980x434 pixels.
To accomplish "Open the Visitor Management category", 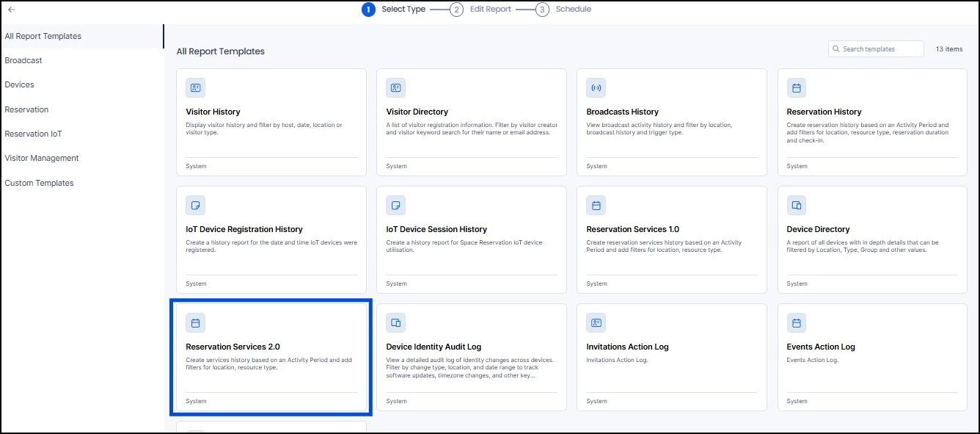I will click(42, 158).
